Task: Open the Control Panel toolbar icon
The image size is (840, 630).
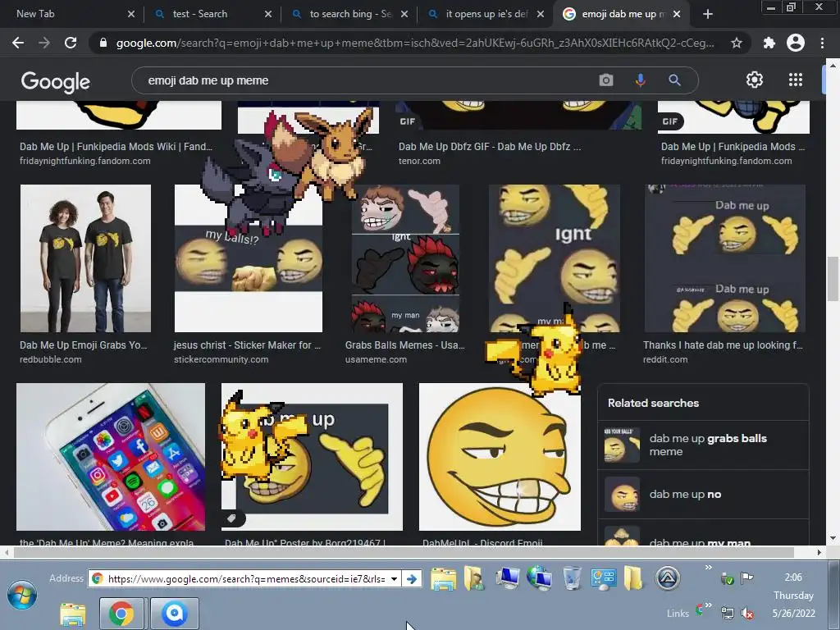Action: pyautogui.click(x=603, y=578)
